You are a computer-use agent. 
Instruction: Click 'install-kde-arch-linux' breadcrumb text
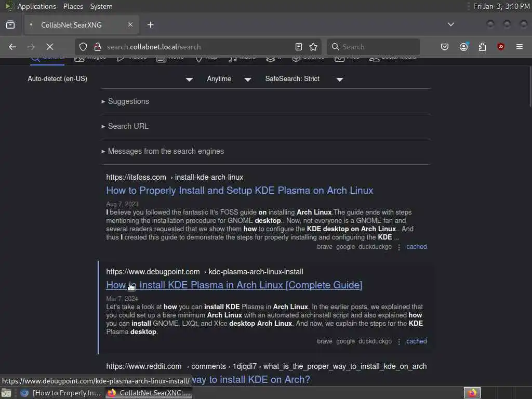(x=209, y=177)
